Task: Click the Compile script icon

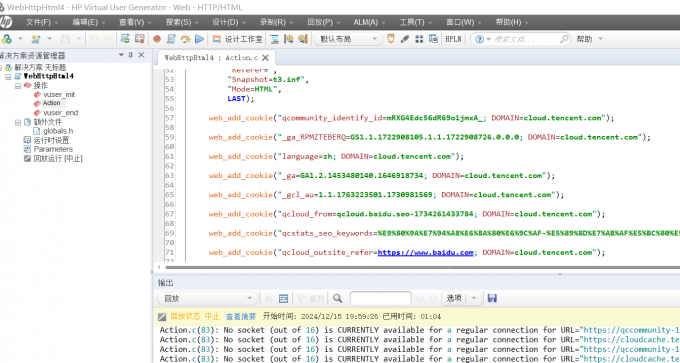Action: pyautogui.click(x=171, y=39)
